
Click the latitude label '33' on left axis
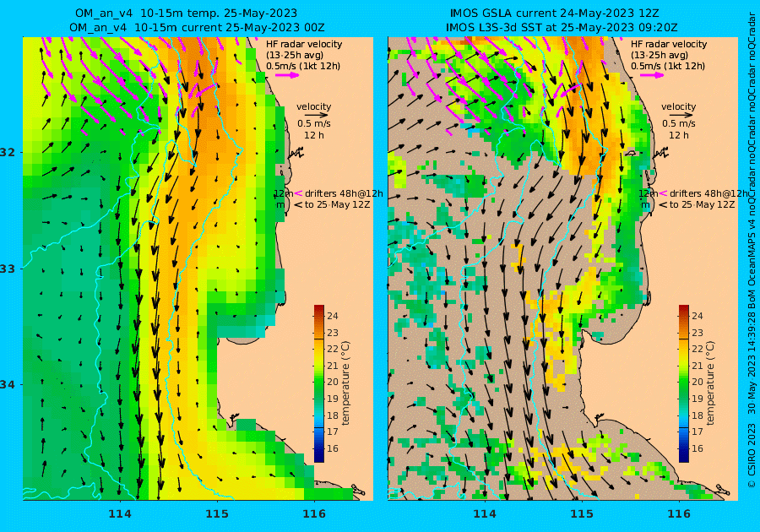[x=8, y=269]
